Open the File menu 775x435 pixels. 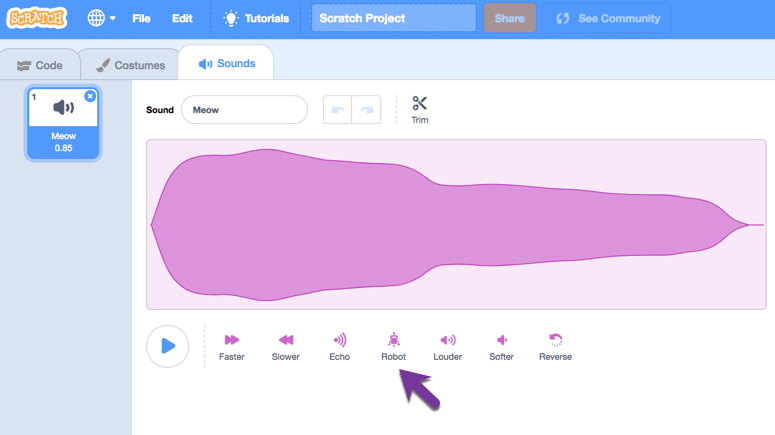click(x=141, y=18)
